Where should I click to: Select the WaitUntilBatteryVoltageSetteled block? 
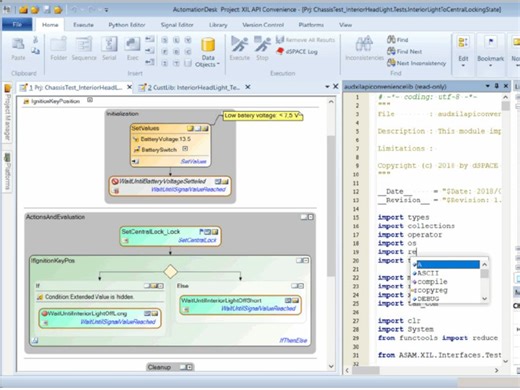(x=170, y=186)
